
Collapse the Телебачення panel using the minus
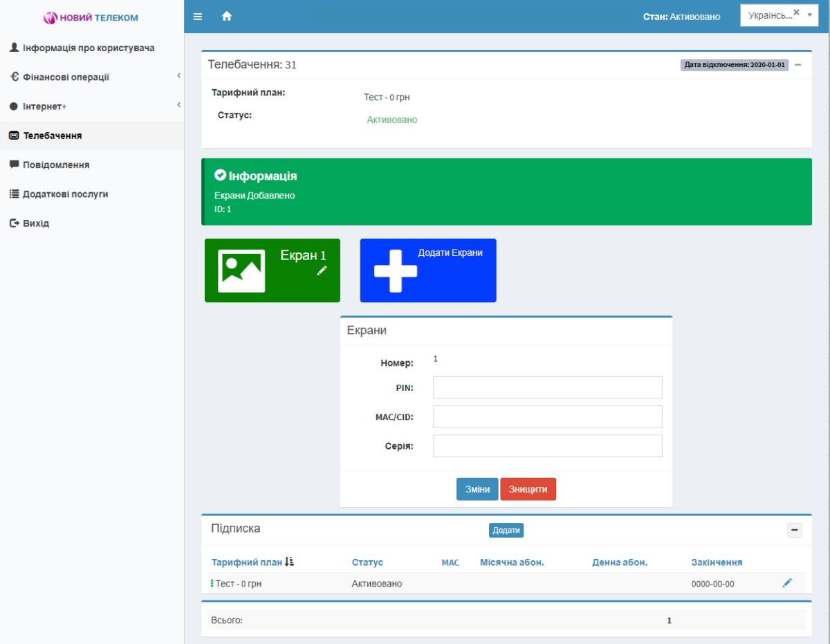[797, 65]
